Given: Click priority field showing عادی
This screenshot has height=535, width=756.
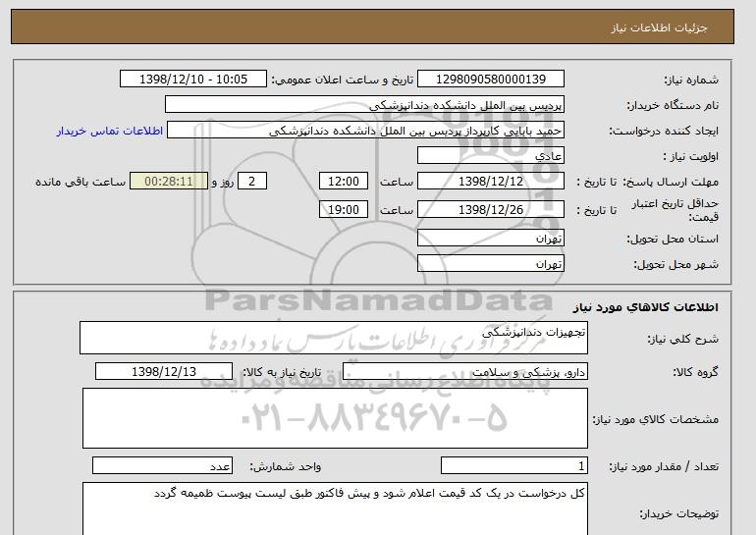Looking at the screenshot, I should click(491, 156).
